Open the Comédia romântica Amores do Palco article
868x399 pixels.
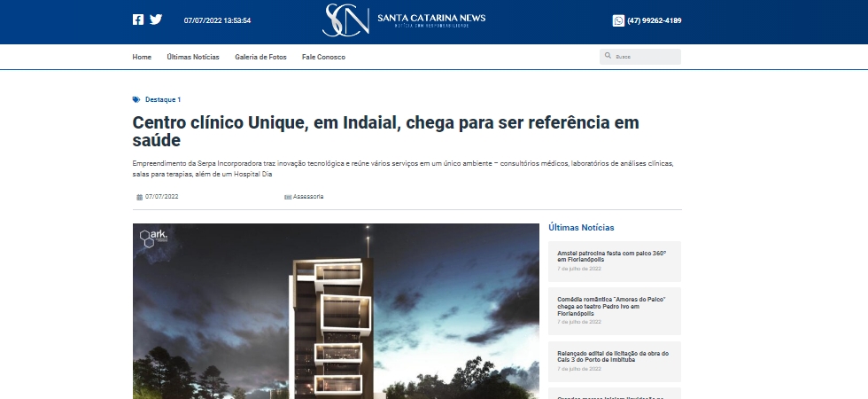[x=611, y=306]
